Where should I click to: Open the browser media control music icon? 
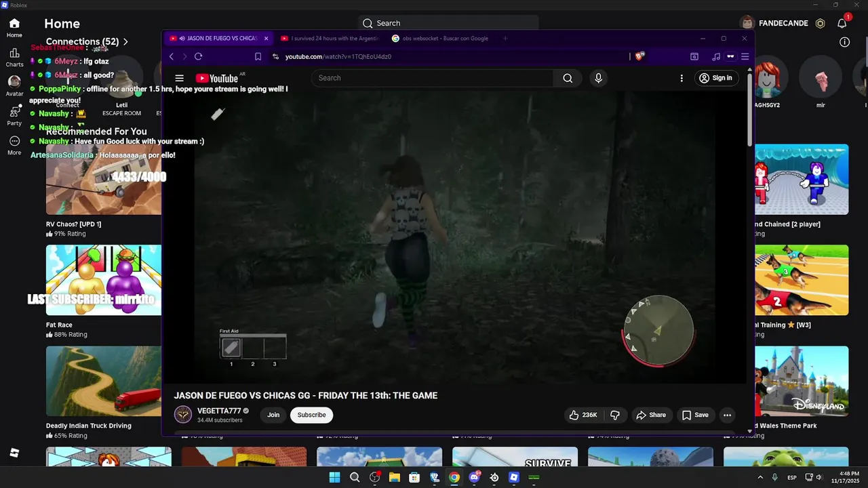coord(716,57)
